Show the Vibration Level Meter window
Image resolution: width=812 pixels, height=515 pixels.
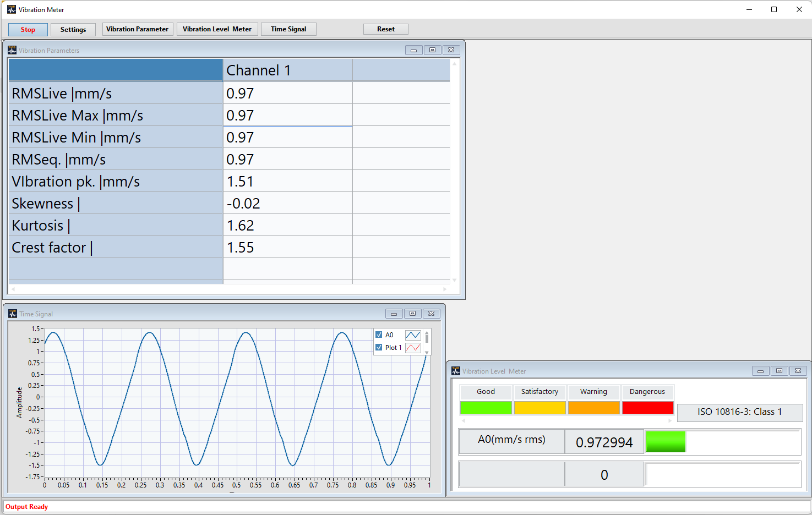point(217,29)
